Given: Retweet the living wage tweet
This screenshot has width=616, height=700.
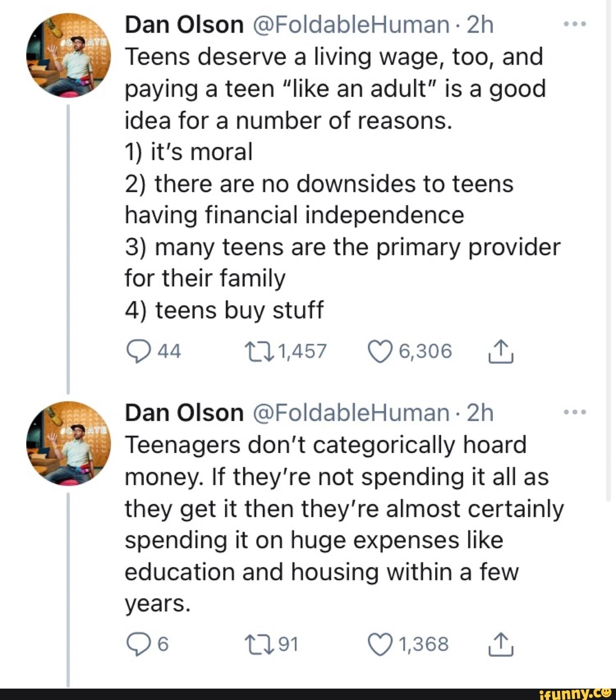Looking at the screenshot, I should pyautogui.click(x=260, y=351).
